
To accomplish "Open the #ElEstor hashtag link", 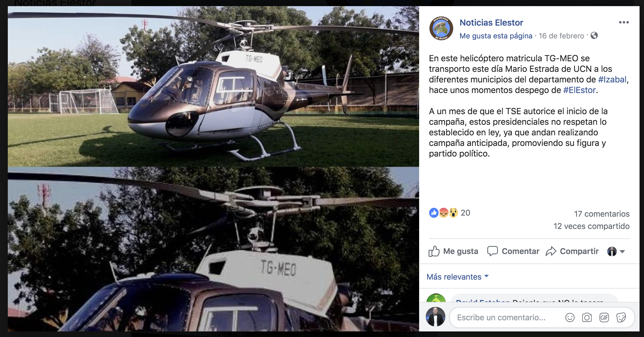I will [579, 90].
